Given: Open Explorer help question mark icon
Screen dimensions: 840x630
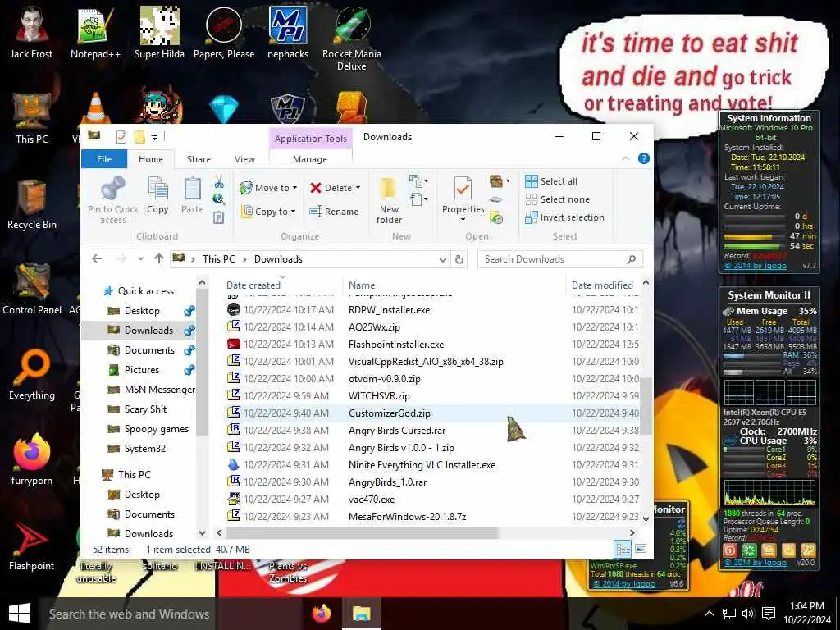Looking at the screenshot, I should pos(644,158).
